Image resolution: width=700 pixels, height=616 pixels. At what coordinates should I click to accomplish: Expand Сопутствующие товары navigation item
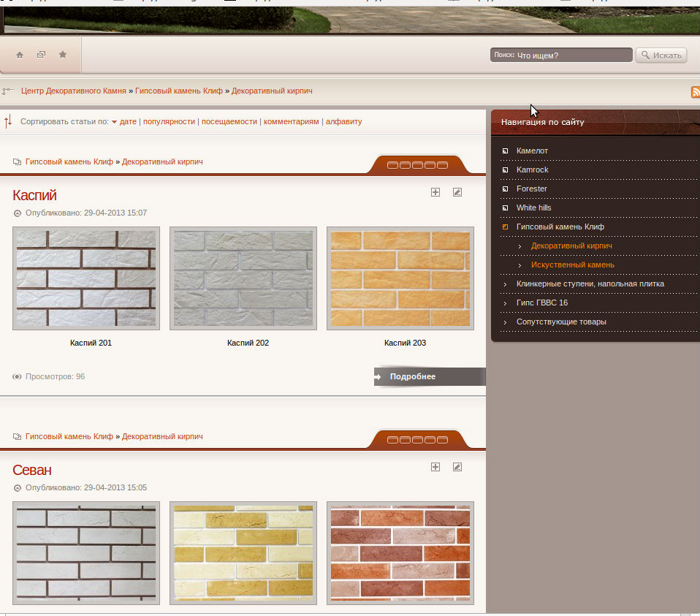point(561,322)
